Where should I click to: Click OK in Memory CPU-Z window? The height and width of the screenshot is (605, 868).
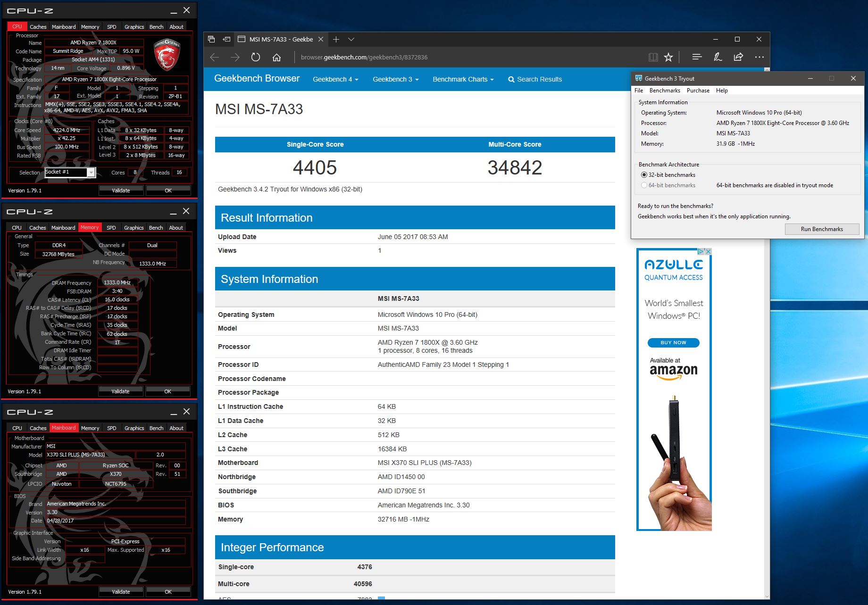pos(167,391)
